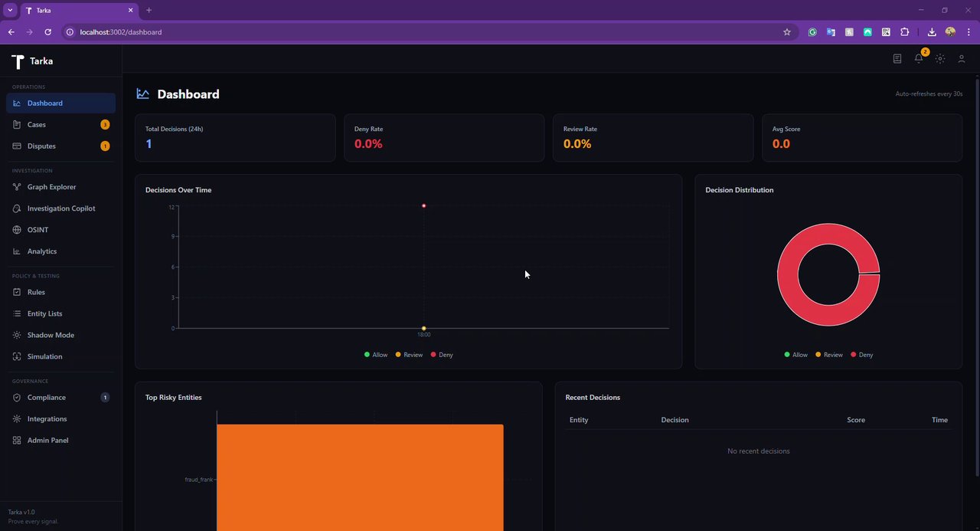
Task: Click the Simulation monitor icon
Action: [x=17, y=356]
